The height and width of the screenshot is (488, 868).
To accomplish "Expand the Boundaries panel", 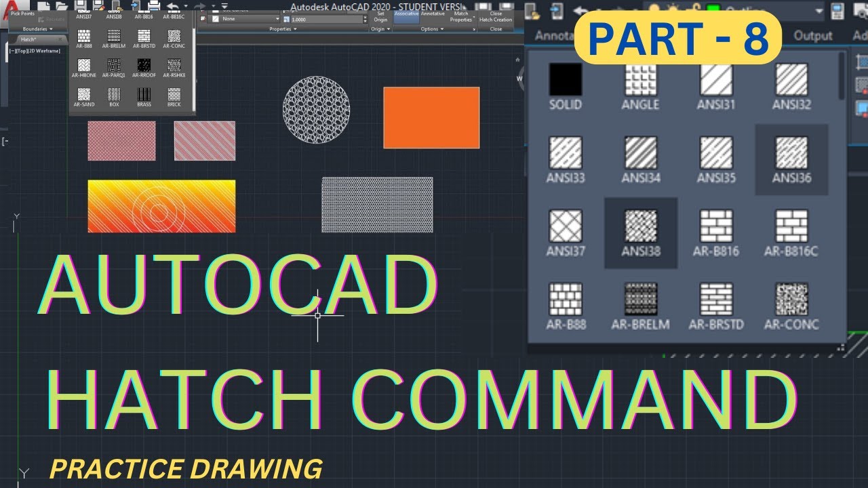I will [x=37, y=29].
